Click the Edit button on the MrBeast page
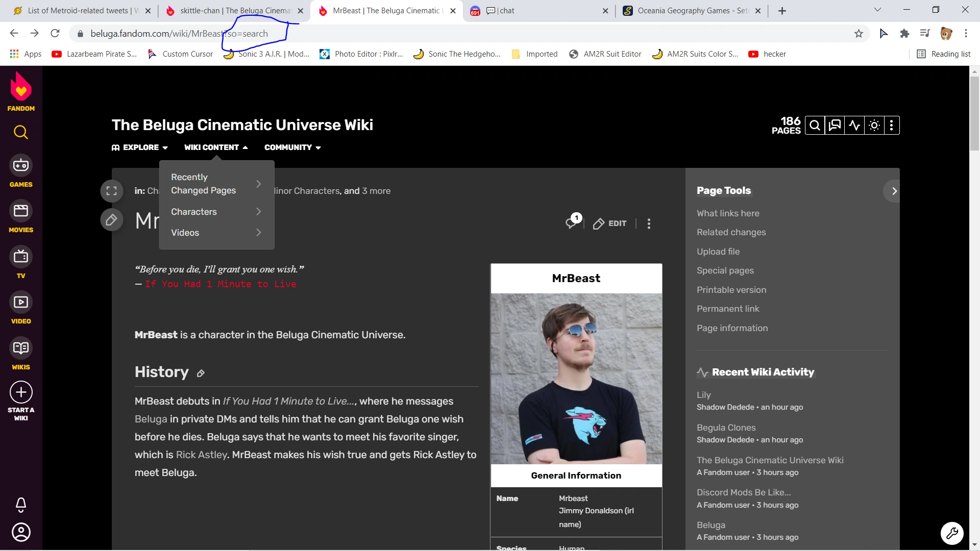The width and height of the screenshot is (980, 551). pyautogui.click(x=609, y=223)
